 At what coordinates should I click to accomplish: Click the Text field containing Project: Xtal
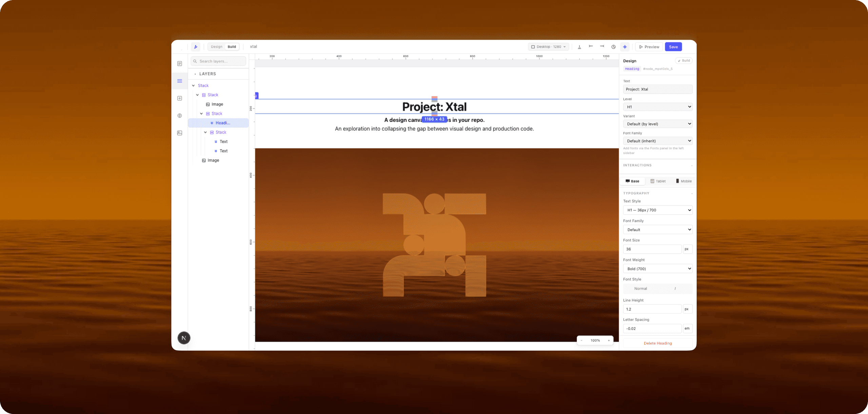(658, 89)
